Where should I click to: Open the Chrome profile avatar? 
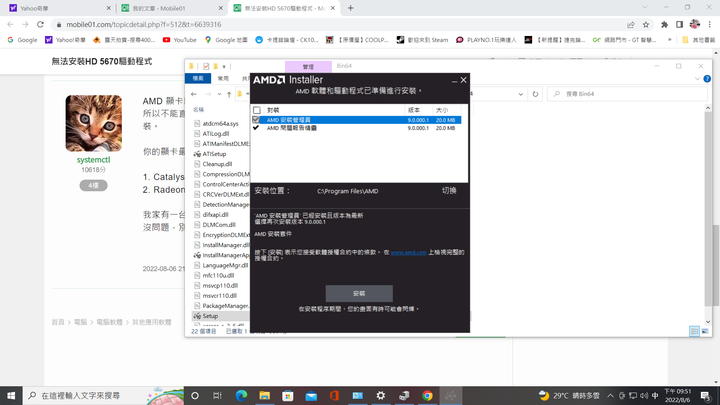(695, 24)
